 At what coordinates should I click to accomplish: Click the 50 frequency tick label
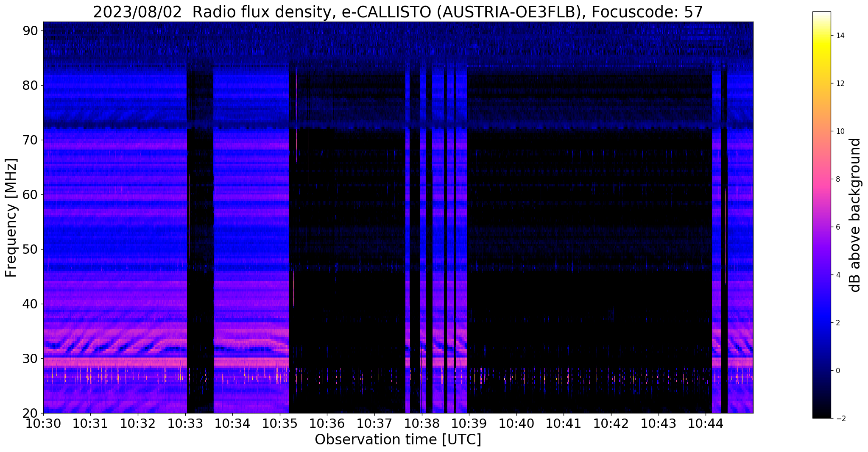click(31, 249)
